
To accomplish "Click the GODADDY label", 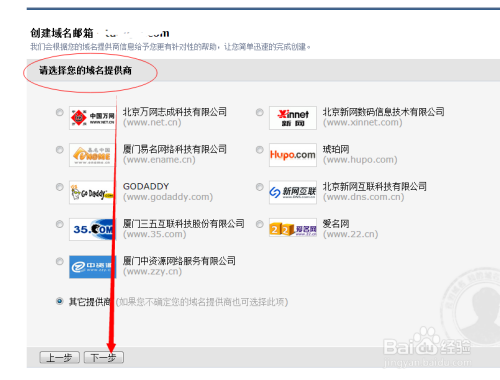I will (146, 186).
